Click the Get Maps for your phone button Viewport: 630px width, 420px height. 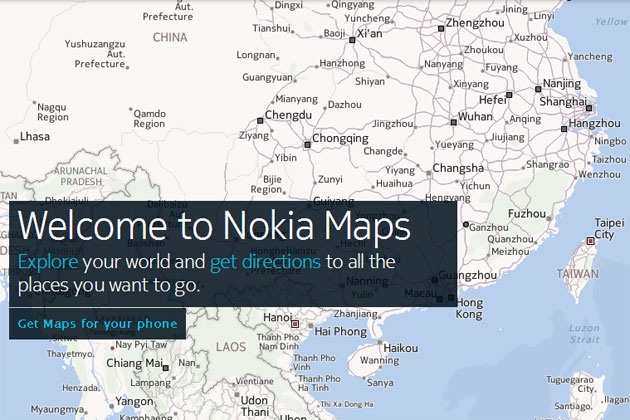pyautogui.click(x=97, y=324)
